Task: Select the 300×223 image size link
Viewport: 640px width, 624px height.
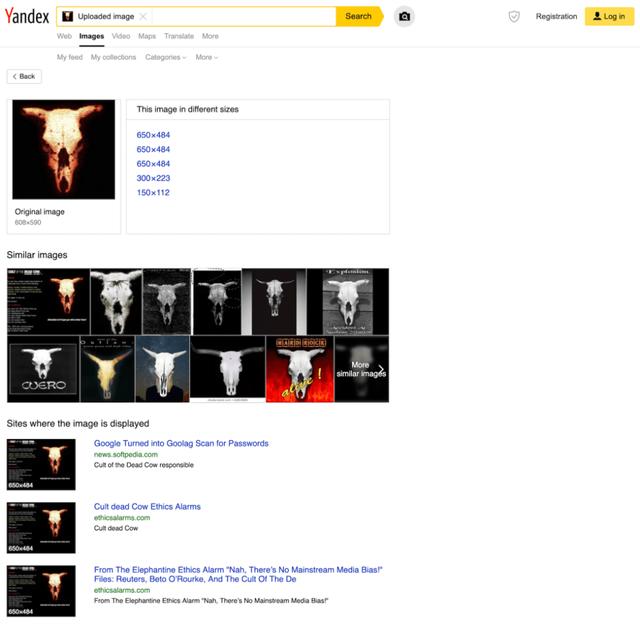Action: pyautogui.click(x=153, y=178)
